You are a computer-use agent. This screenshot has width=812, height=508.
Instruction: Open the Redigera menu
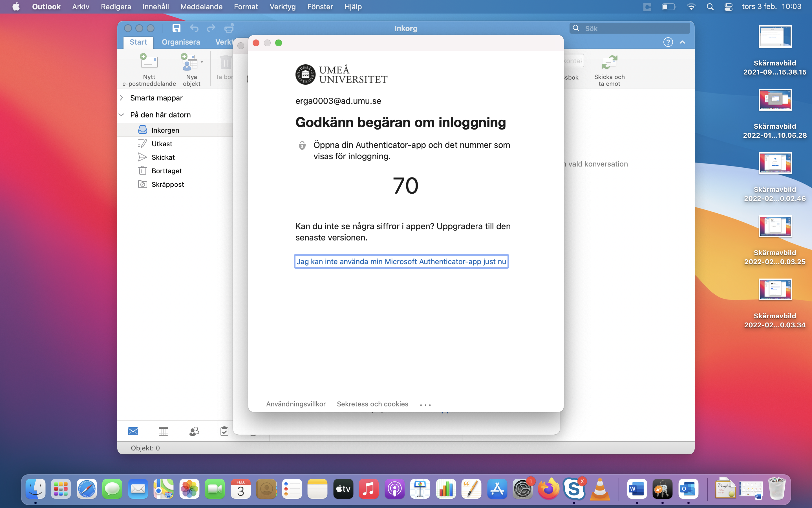pos(116,7)
